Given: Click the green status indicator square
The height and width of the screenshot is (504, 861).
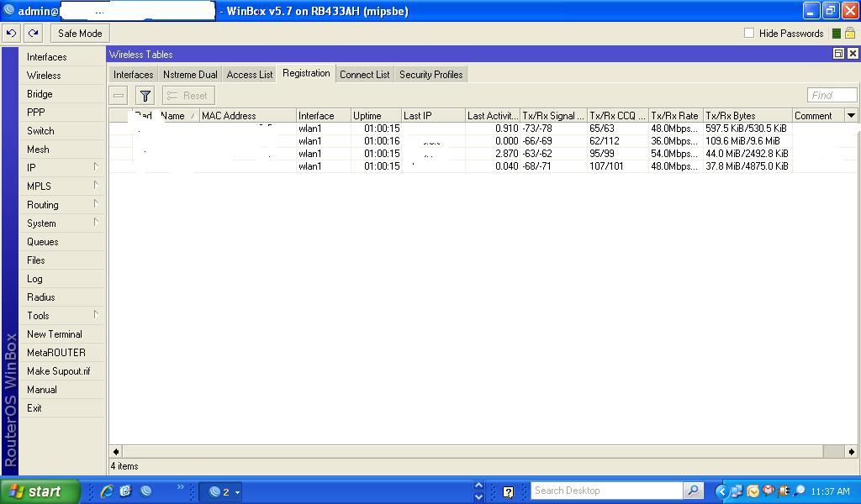Looking at the screenshot, I should pos(837,34).
